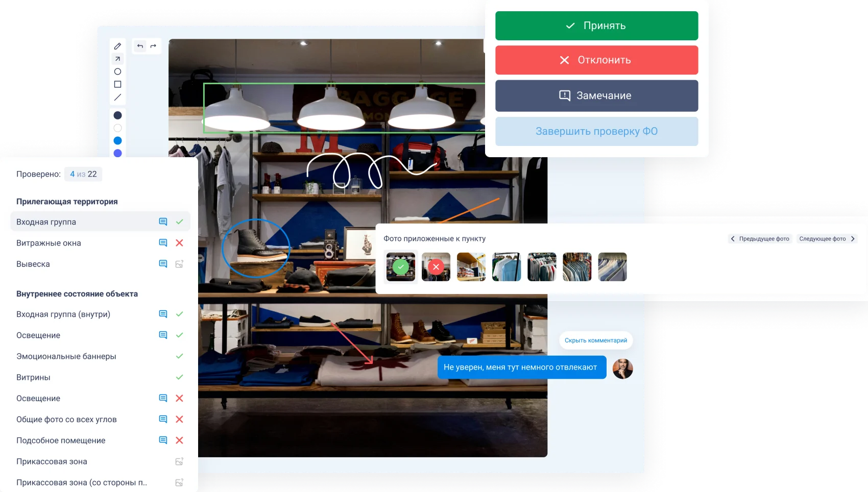The height and width of the screenshot is (492, 868).
Task: Go to Предыдущее фото
Action: [x=760, y=239]
